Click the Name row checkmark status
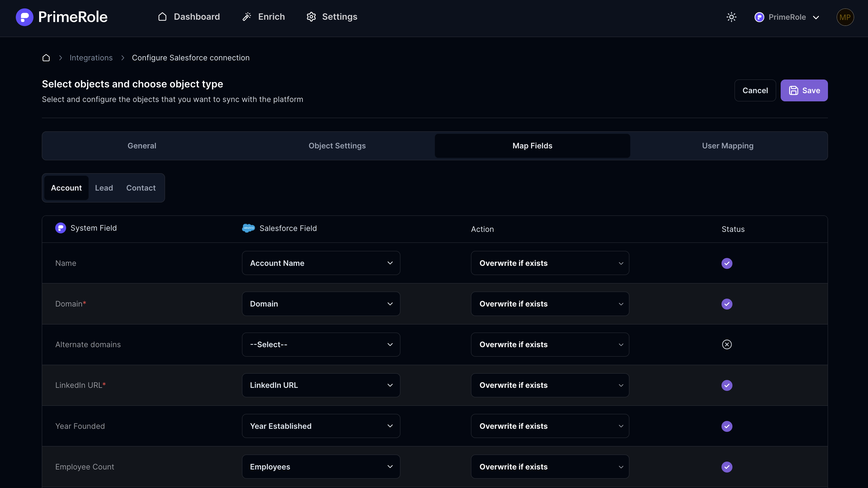Viewport: 868px width, 488px height. (727, 263)
